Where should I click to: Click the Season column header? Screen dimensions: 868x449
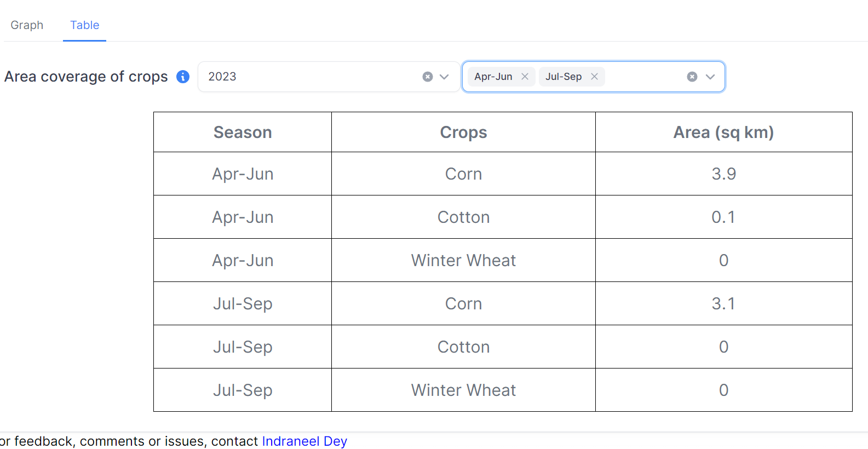[243, 133]
